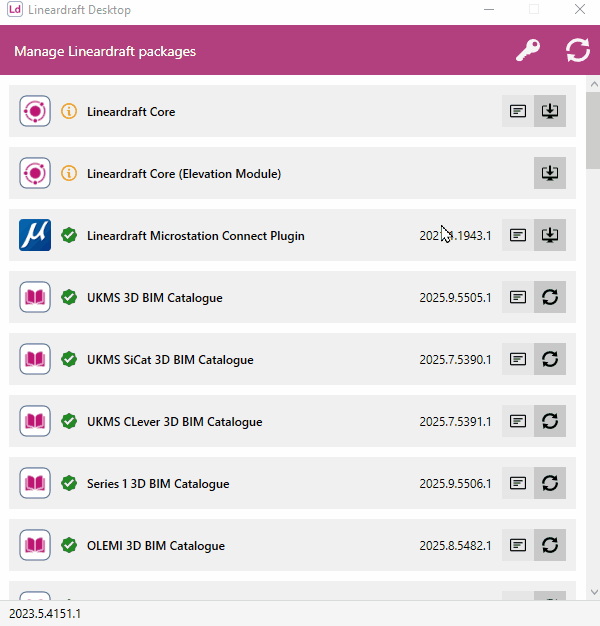Click green check of OLEMI 3D BIM Catalogue
Viewport: 600px width, 626px height.
point(69,545)
